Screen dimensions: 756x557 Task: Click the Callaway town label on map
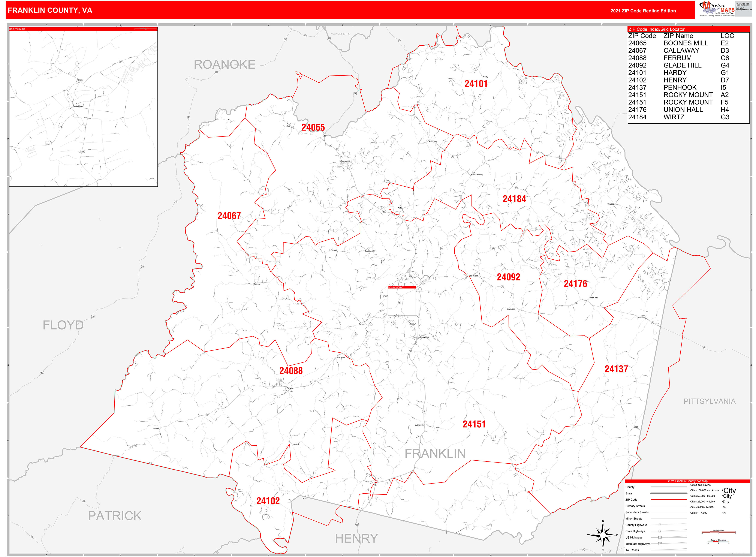click(257, 284)
